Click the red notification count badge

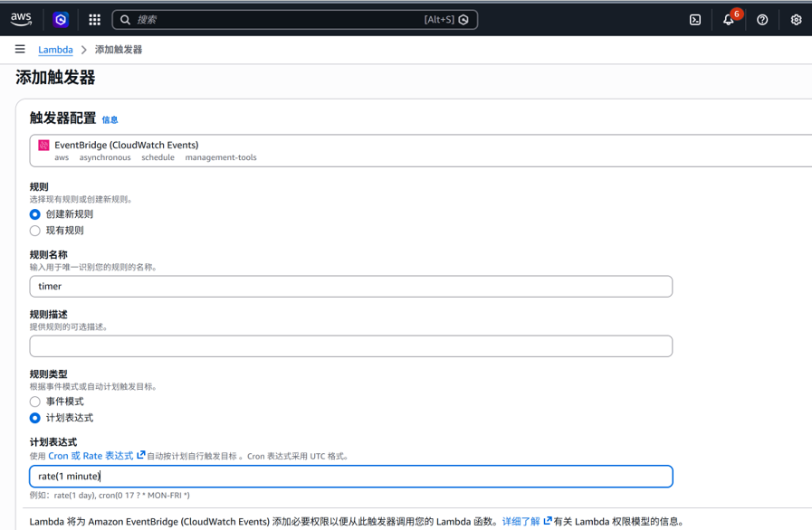click(736, 14)
